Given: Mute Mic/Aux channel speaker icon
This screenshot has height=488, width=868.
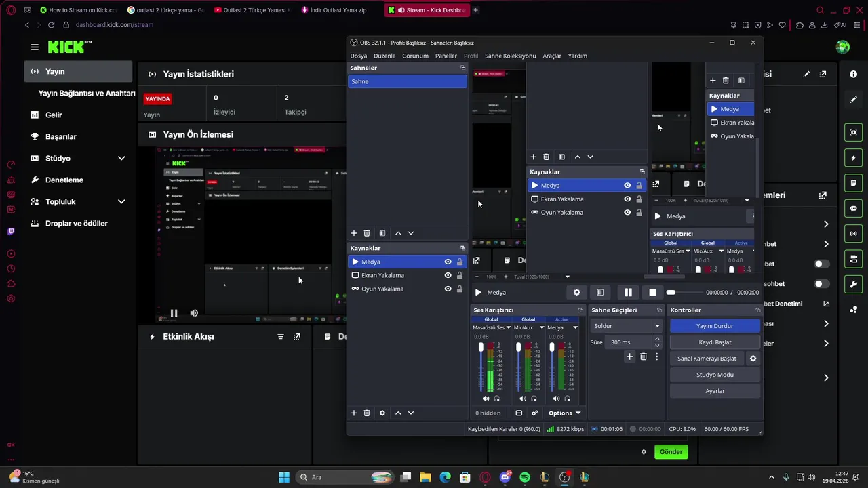Looking at the screenshot, I should (523, 399).
